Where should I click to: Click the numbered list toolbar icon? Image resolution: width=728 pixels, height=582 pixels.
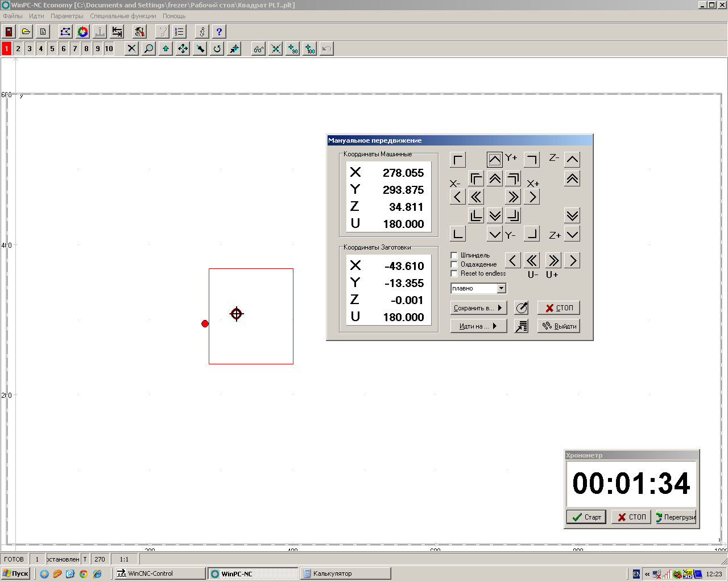point(180,32)
